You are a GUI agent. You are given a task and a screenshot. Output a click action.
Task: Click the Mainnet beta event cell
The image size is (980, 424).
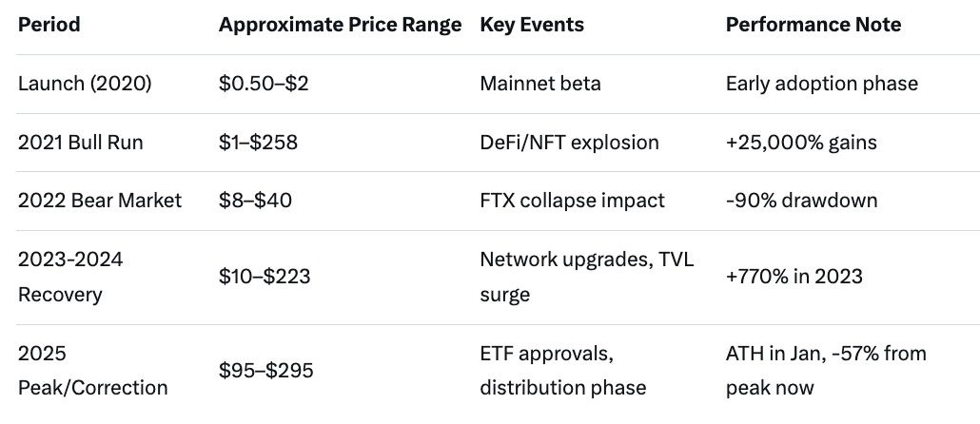click(540, 84)
